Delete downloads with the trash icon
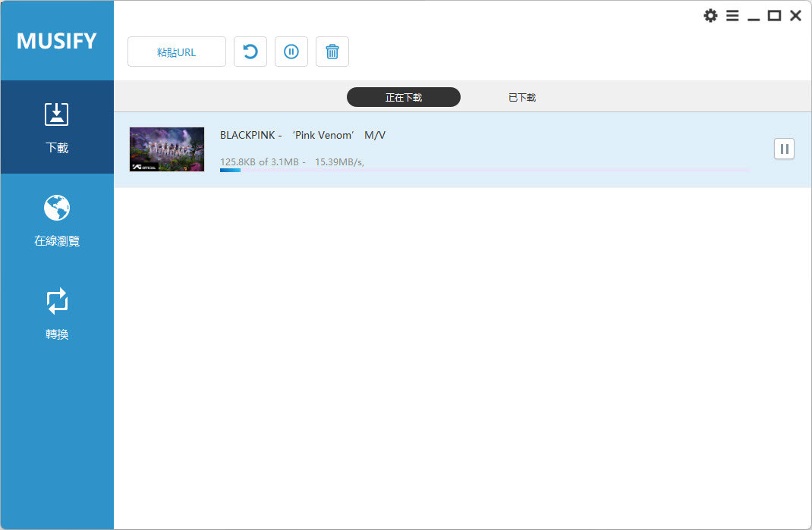The width and height of the screenshot is (812, 530). coord(332,52)
